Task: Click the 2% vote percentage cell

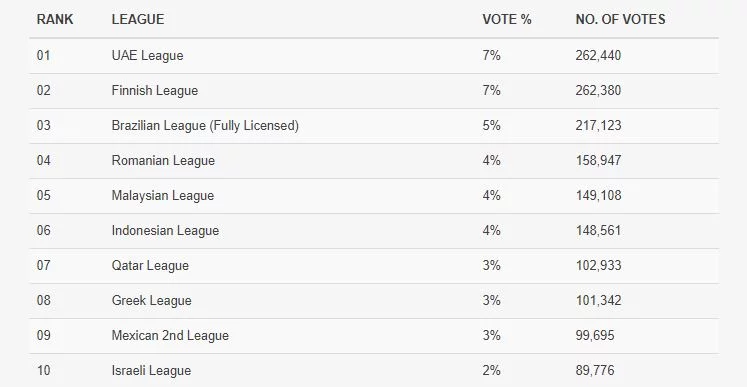Action: click(491, 370)
